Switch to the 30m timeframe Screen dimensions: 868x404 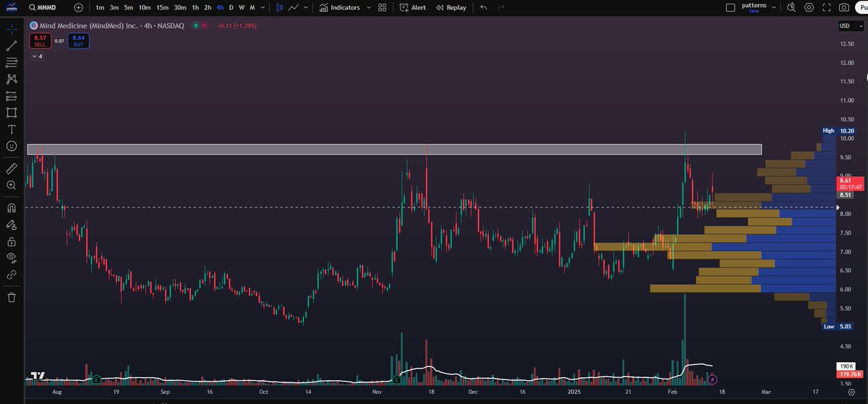tap(180, 7)
